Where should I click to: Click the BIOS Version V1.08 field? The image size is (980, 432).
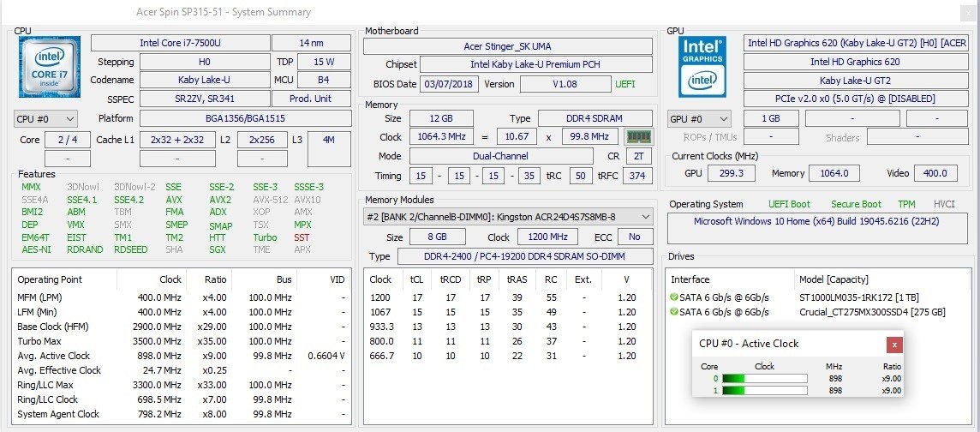click(x=565, y=84)
